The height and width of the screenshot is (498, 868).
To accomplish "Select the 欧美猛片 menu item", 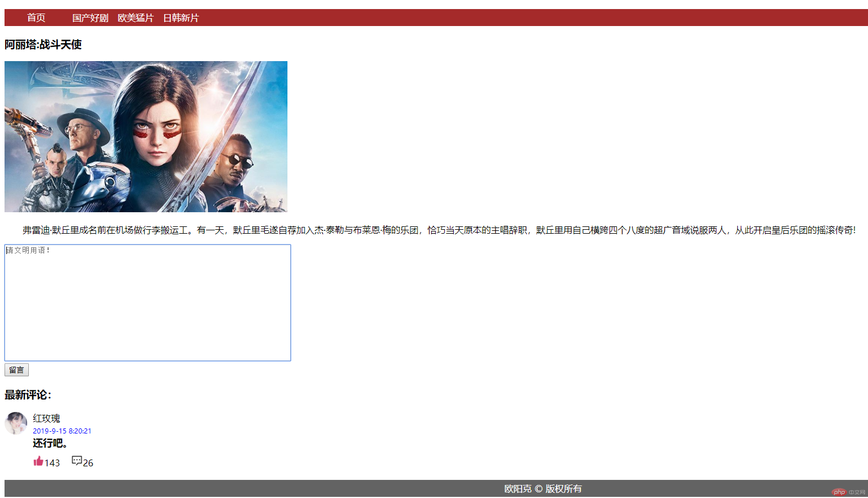I will pos(135,18).
